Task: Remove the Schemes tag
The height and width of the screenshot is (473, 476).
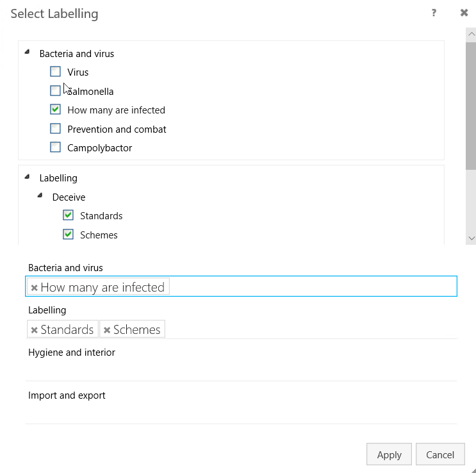Action: pyautogui.click(x=107, y=330)
